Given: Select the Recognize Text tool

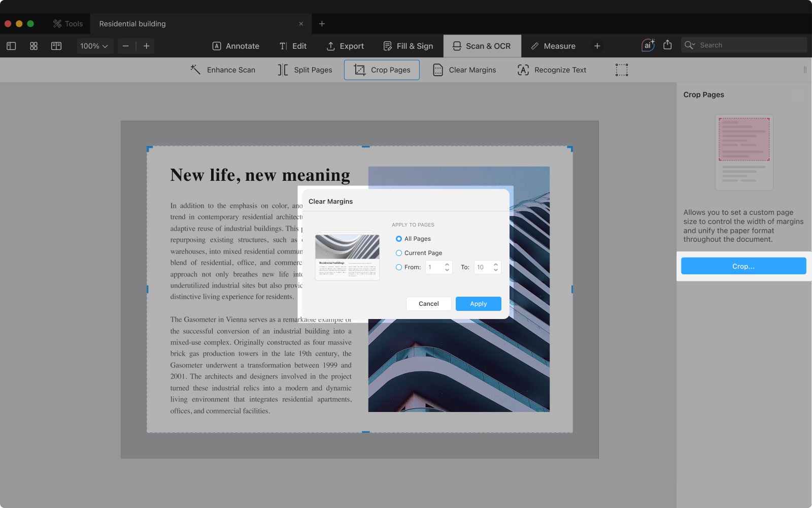Looking at the screenshot, I should point(552,70).
